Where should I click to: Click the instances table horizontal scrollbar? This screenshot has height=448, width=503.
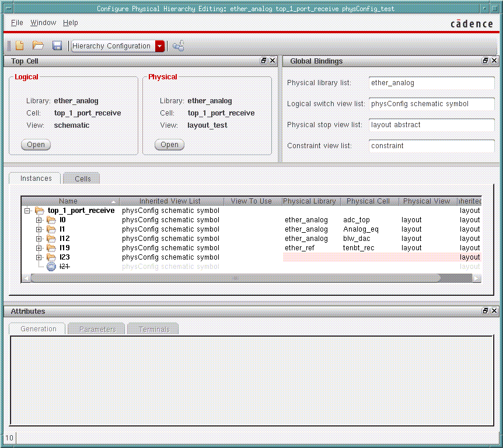(x=235, y=278)
